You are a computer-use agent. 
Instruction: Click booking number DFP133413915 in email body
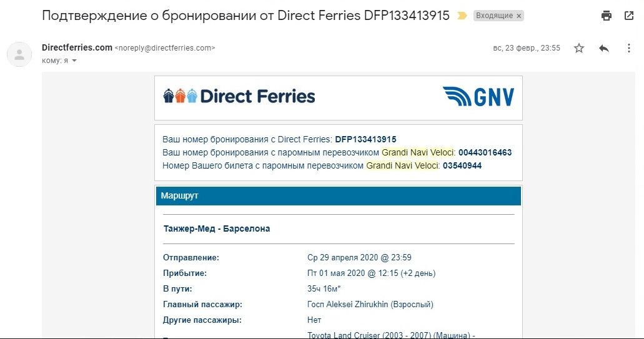point(365,139)
